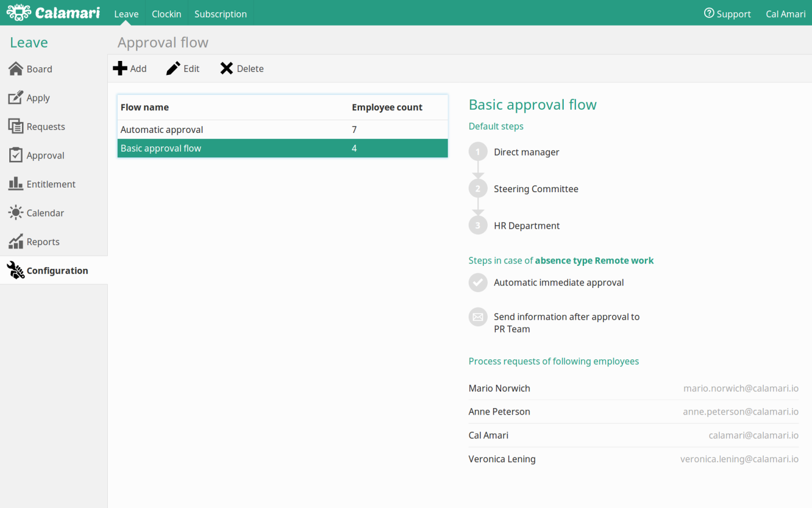The width and height of the screenshot is (812, 508).
Task: Click mario.norwich@calamari.io email
Action: 741,388
